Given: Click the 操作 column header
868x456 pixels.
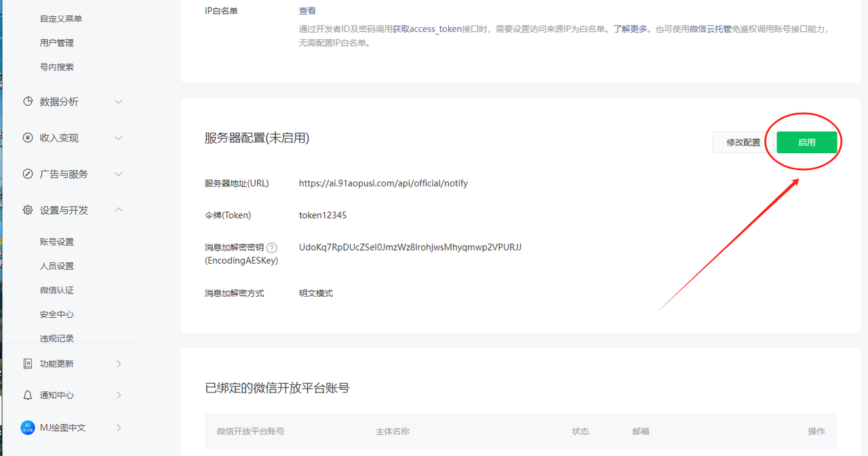Looking at the screenshot, I should coord(816,431).
